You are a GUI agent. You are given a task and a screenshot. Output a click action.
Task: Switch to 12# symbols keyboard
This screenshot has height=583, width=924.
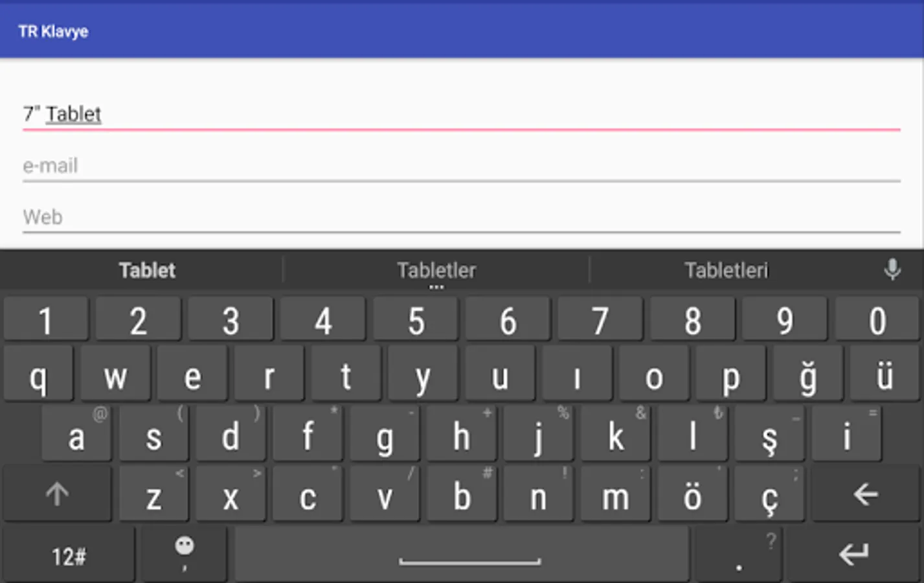69,556
